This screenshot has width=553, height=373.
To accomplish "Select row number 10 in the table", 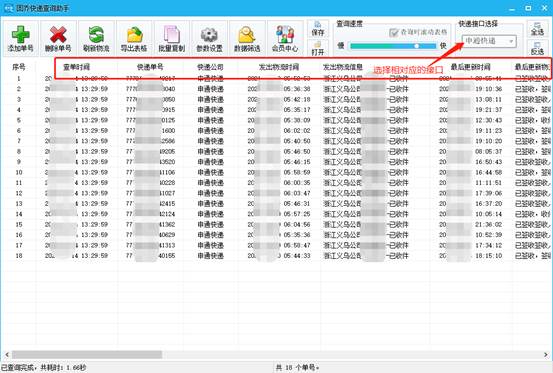I will point(19,172).
